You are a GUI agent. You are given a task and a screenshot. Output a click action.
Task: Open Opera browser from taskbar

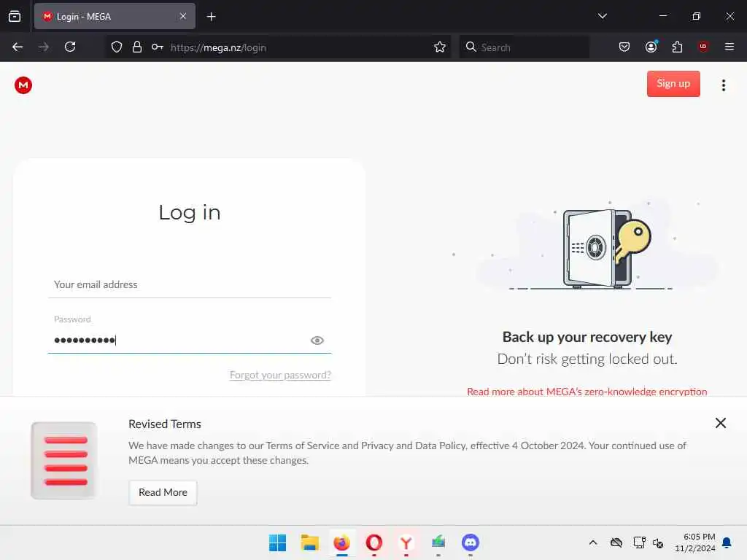tap(374, 542)
